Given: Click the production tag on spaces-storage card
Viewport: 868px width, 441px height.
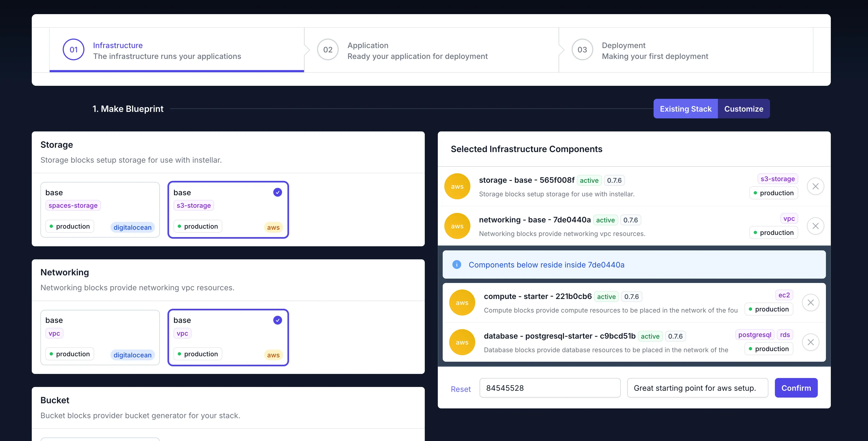Looking at the screenshot, I should pos(70,226).
